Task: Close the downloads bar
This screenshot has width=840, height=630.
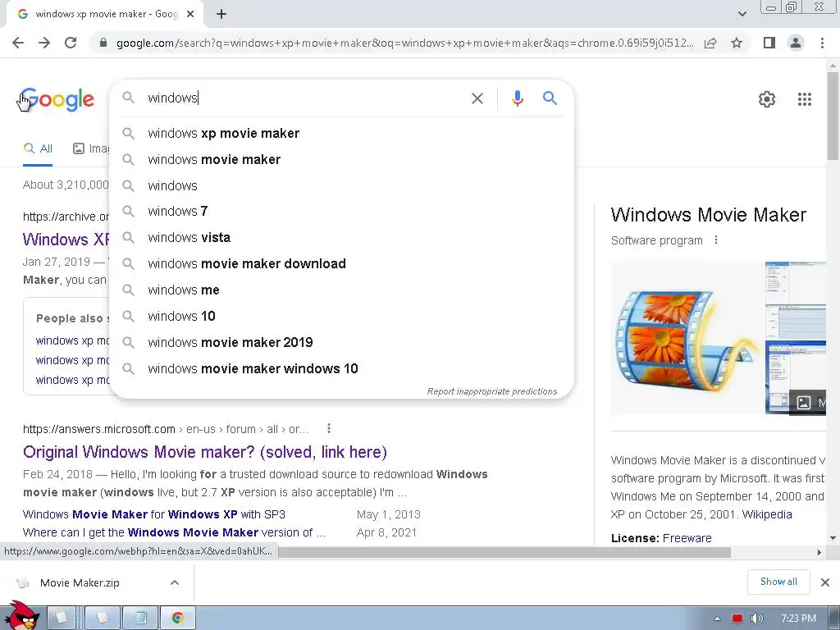Action: click(x=825, y=582)
